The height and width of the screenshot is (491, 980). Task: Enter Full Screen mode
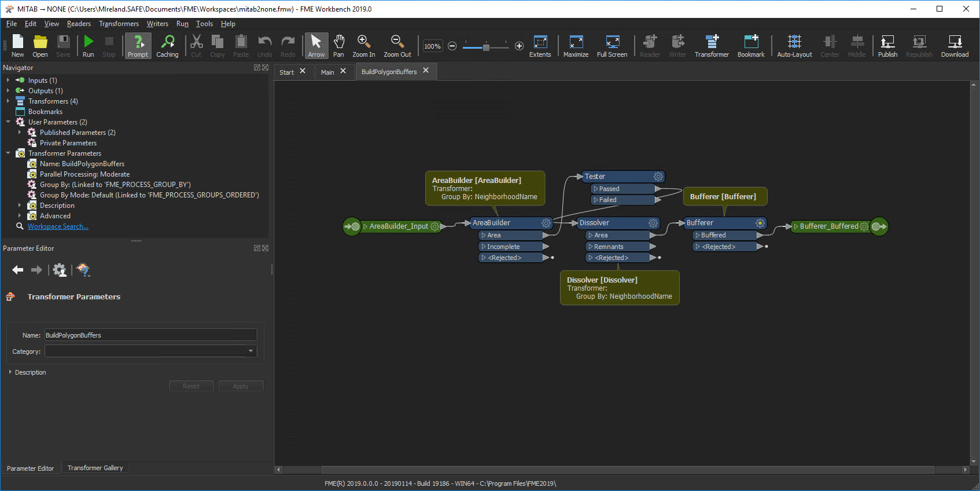(612, 46)
